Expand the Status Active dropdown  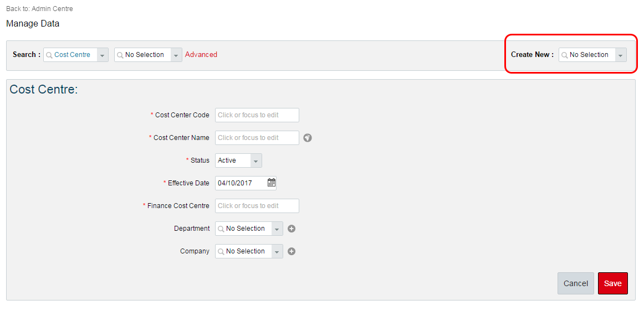(x=256, y=160)
